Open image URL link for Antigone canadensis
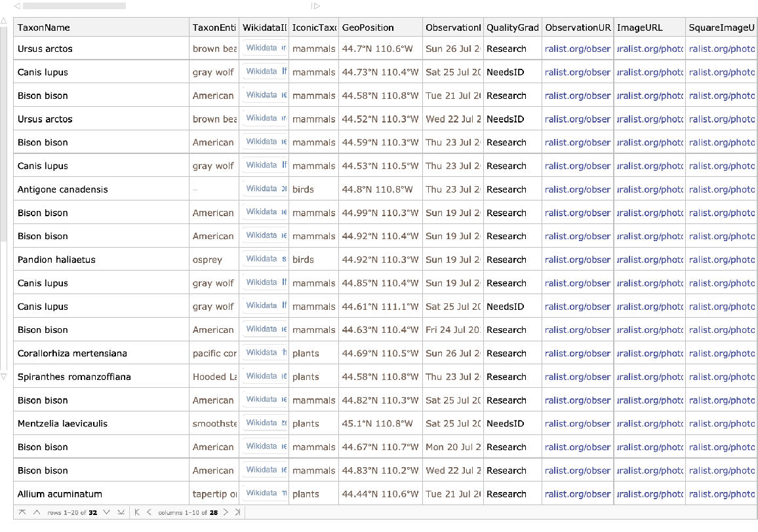Screen dimensions: 758x532 click(x=649, y=189)
